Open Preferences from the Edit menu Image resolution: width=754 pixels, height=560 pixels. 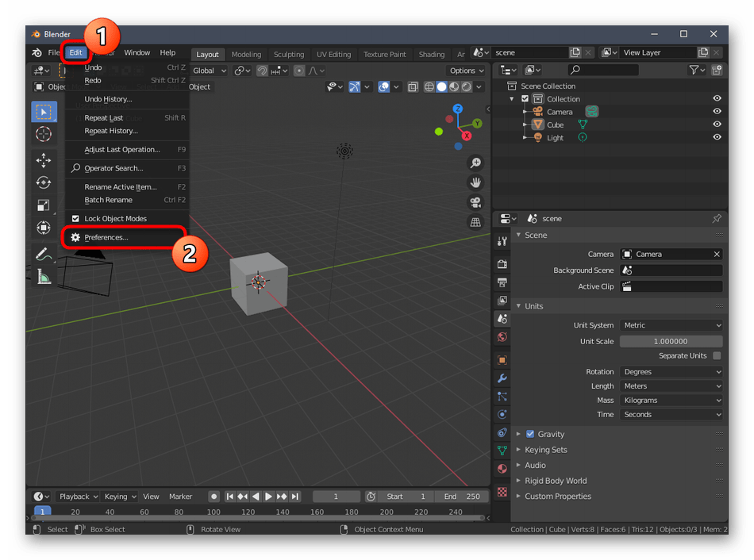(106, 237)
